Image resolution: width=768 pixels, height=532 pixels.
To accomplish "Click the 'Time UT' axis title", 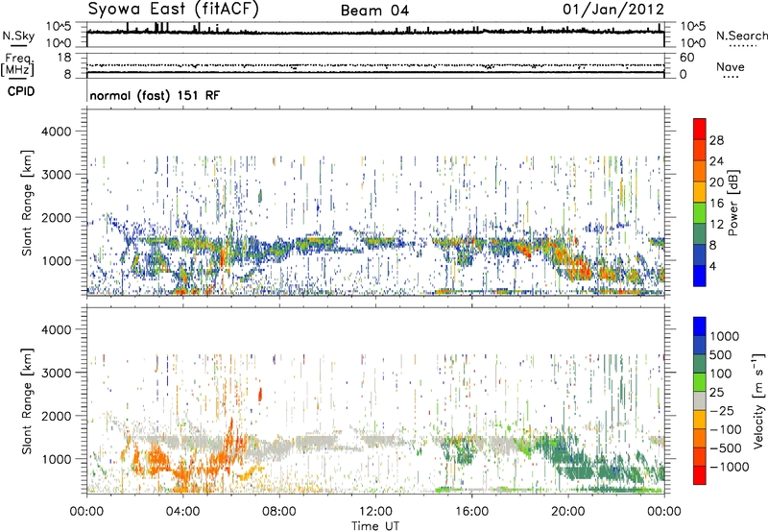I will point(375,526).
